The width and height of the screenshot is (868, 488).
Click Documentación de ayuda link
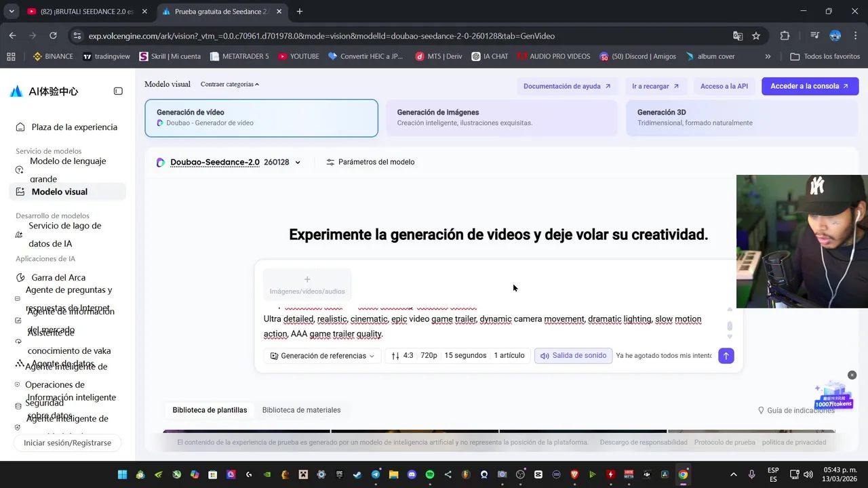point(567,86)
